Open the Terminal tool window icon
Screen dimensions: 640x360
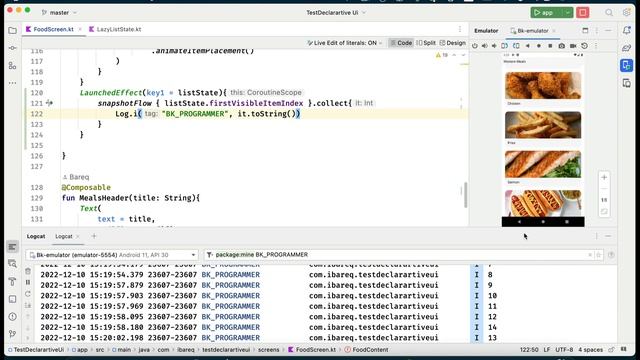[13, 299]
